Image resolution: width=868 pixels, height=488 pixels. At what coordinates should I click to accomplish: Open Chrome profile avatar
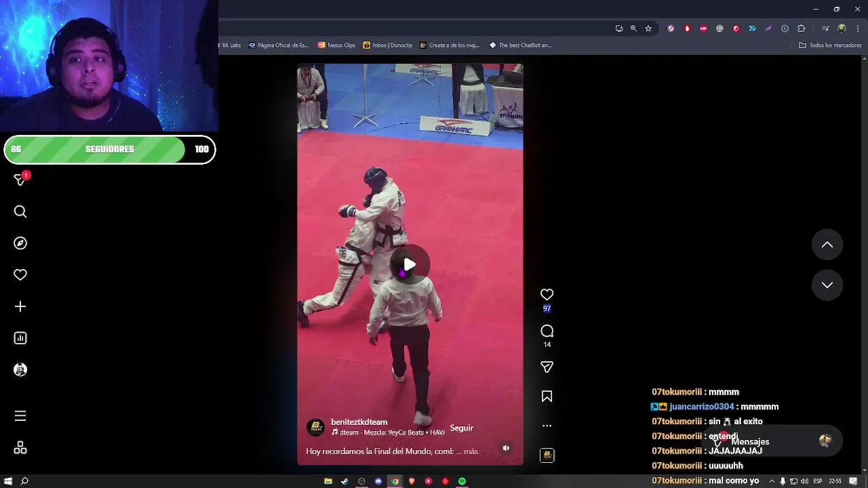point(842,28)
